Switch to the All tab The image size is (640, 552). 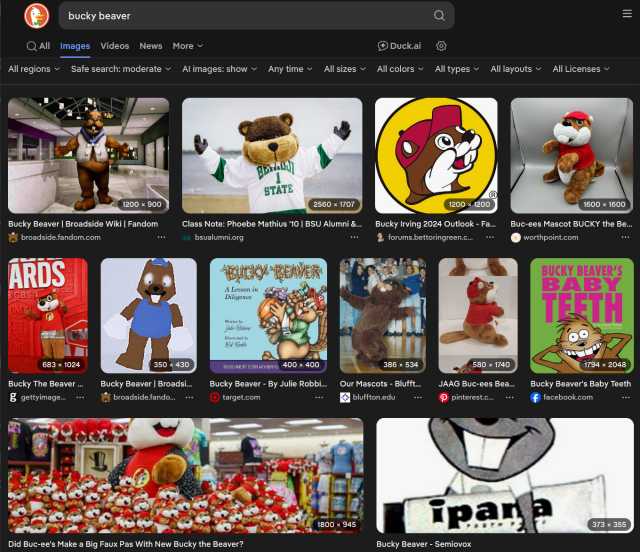(x=38, y=46)
